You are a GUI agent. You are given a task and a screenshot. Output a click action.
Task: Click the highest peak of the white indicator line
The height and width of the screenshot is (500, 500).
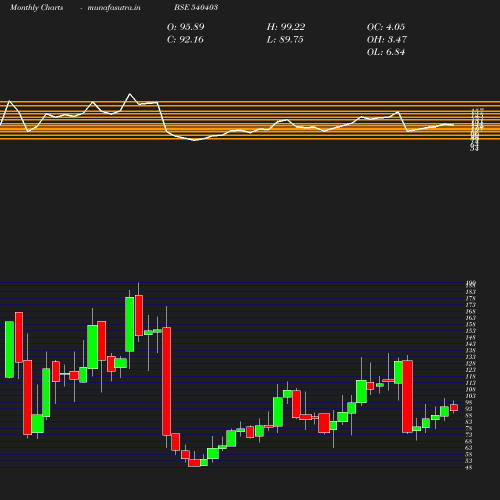tap(130, 94)
